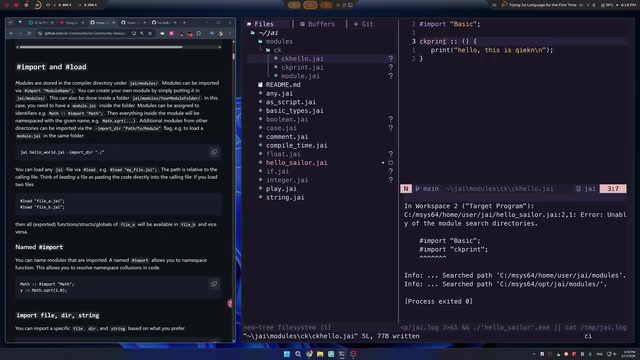Select float.jai in the file tree
Viewport: 640px width, 360px height.
pyautogui.click(x=283, y=154)
